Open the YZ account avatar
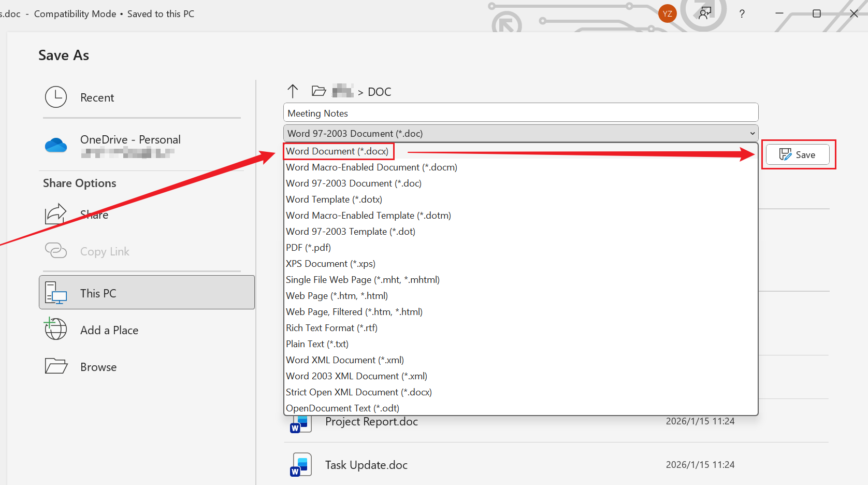 point(667,13)
